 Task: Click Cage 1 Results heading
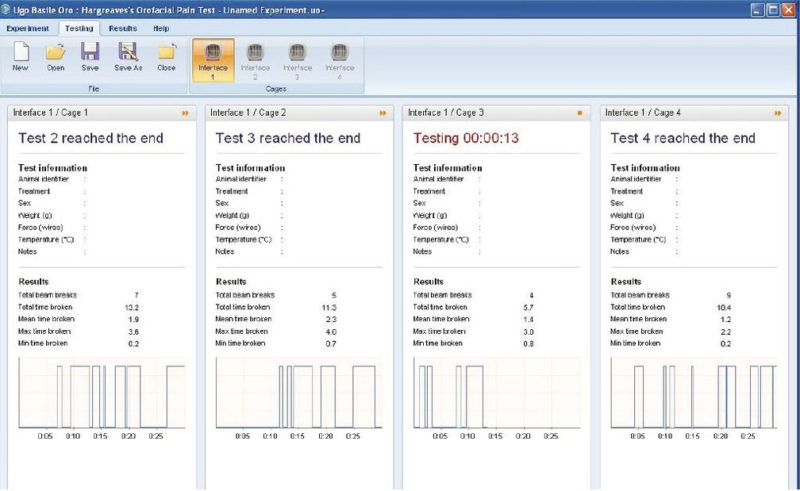click(x=34, y=282)
